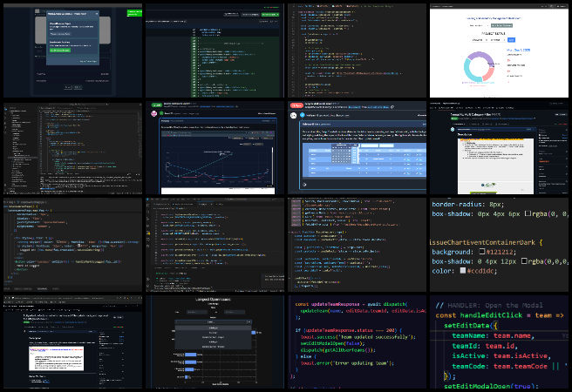
Task: Open the bottom-row thumbnail of a pull request with a white image
Action: pos(72,342)
